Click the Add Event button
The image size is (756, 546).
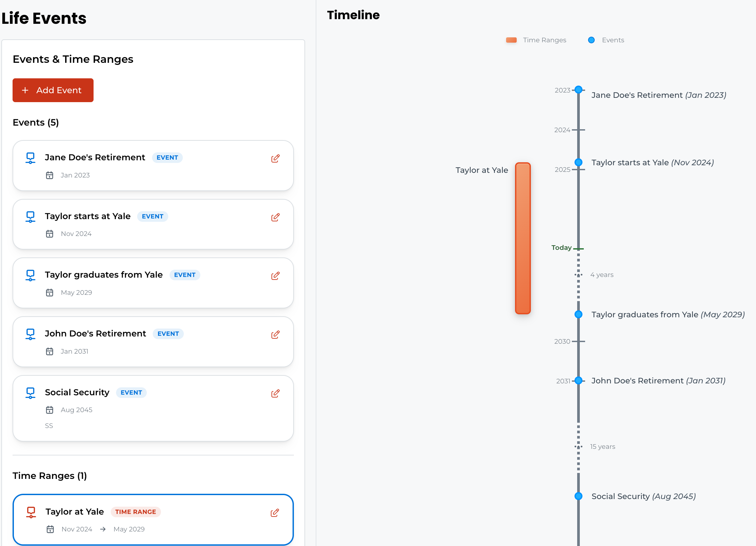53,90
